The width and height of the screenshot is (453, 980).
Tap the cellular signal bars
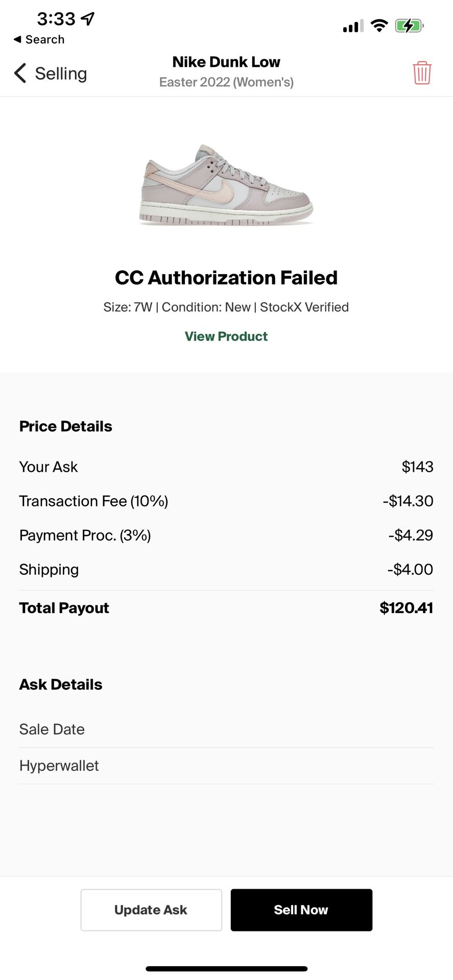point(352,26)
